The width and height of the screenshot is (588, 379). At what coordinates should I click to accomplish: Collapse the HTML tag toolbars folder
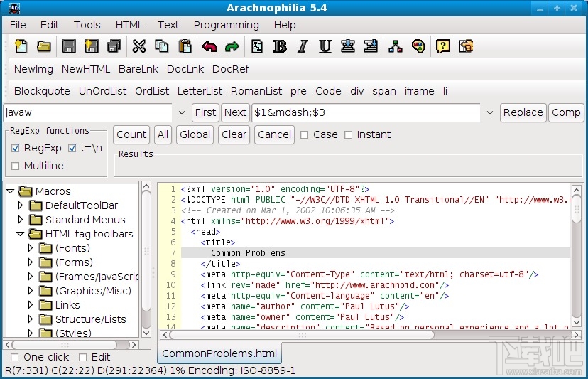click(21, 234)
